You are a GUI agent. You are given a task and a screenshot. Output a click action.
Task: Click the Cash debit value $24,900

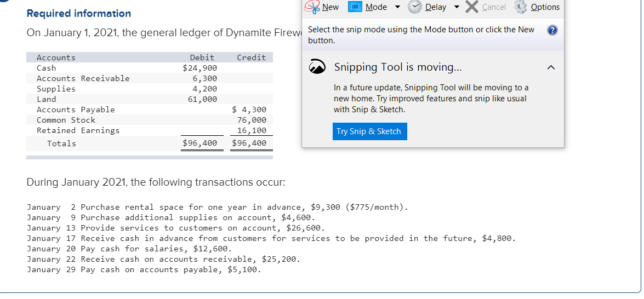point(200,68)
